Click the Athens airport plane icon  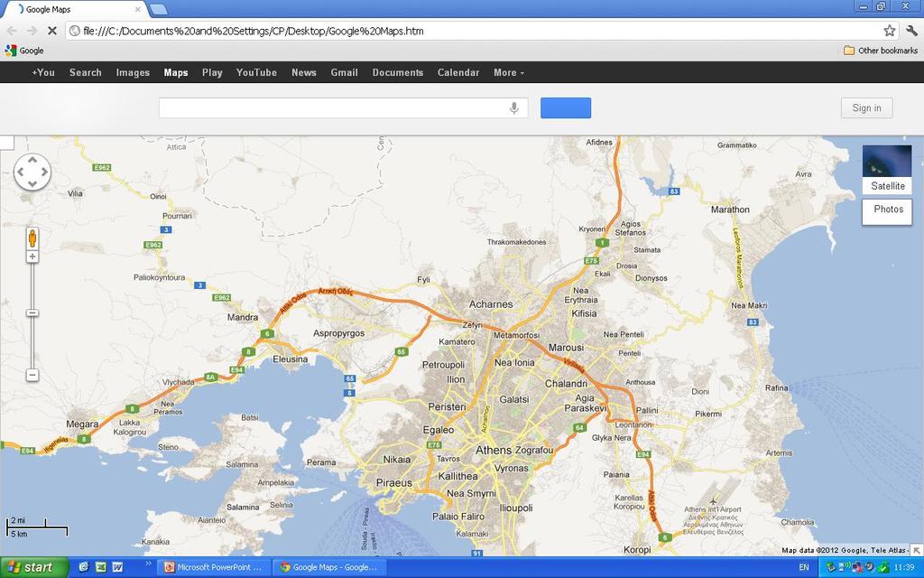[x=715, y=501]
